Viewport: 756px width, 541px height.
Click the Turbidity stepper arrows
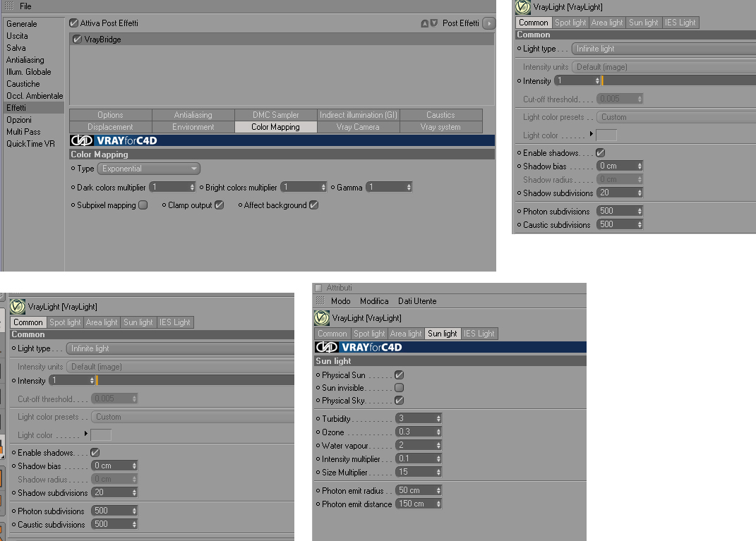(438, 418)
